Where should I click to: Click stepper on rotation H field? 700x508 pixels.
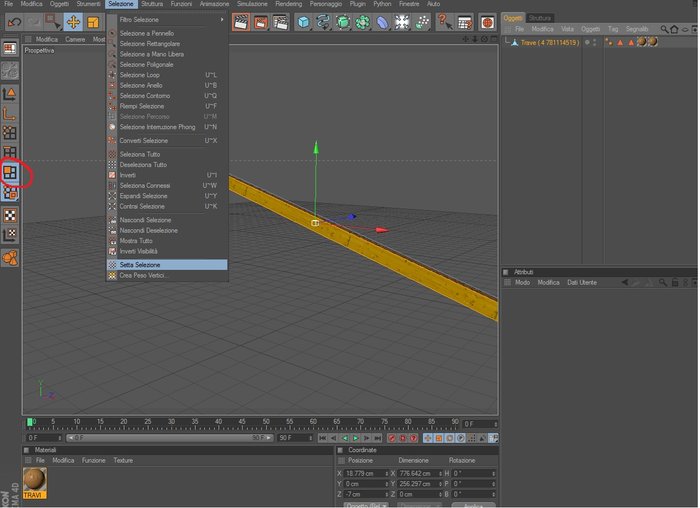[494, 473]
